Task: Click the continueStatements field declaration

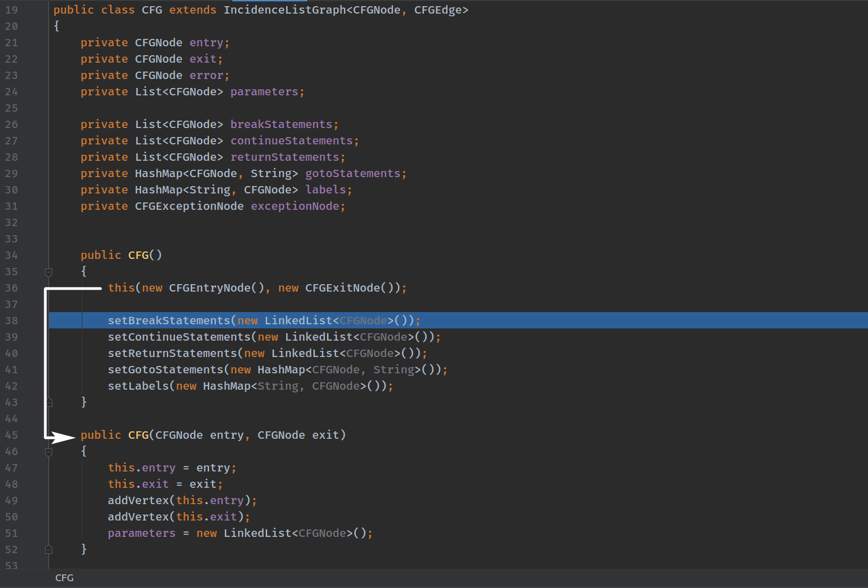Action: click(x=291, y=141)
